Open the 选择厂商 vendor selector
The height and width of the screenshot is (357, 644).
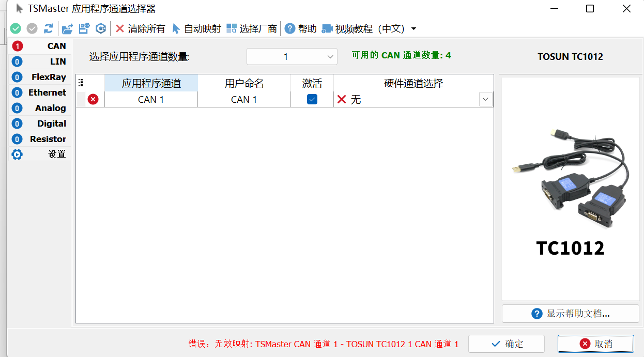click(x=252, y=28)
